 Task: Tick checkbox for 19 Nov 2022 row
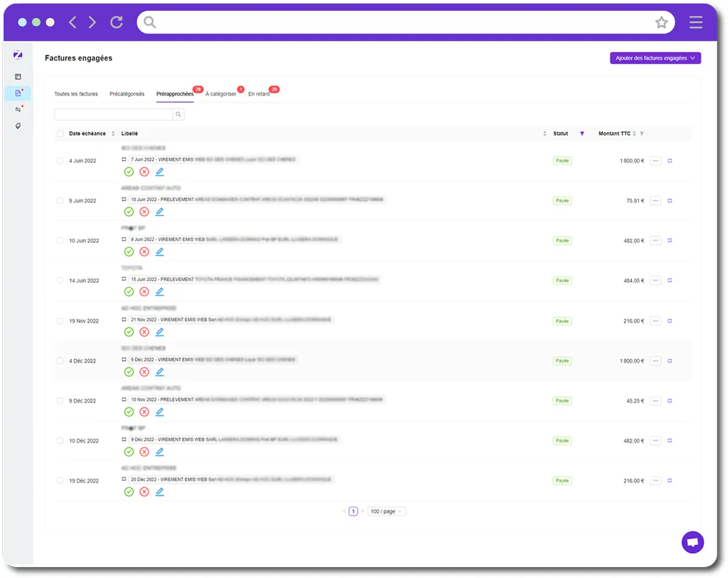point(60,321)
